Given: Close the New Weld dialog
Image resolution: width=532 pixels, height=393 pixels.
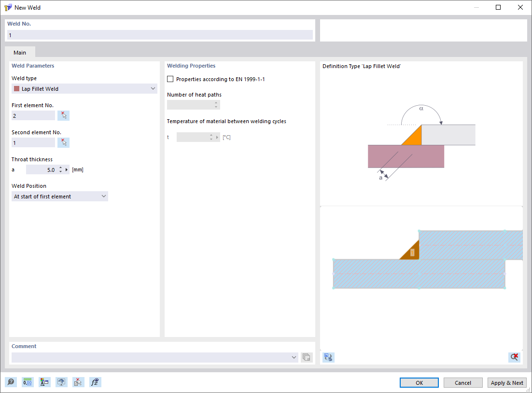Looking at the screenshot, I should coord(520,7).
